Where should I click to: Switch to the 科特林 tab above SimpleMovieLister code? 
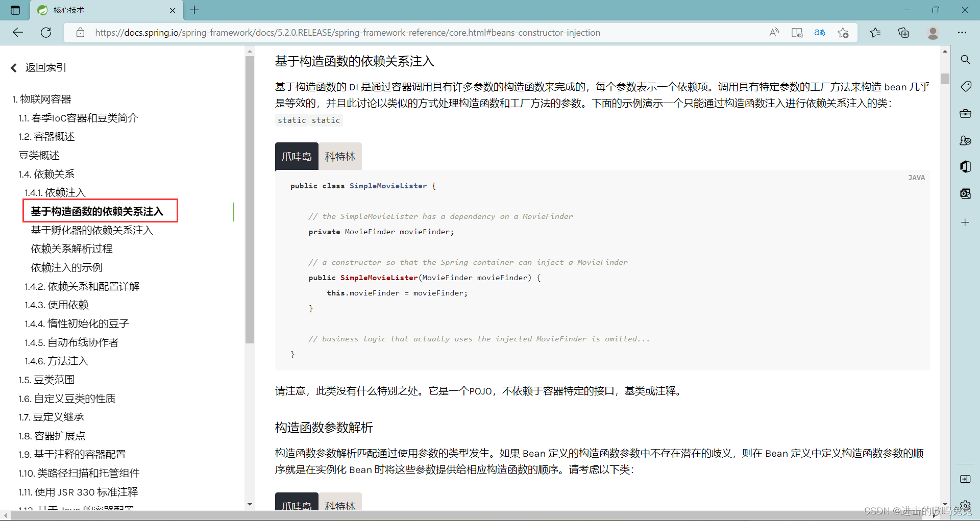[x=340, y=157]
